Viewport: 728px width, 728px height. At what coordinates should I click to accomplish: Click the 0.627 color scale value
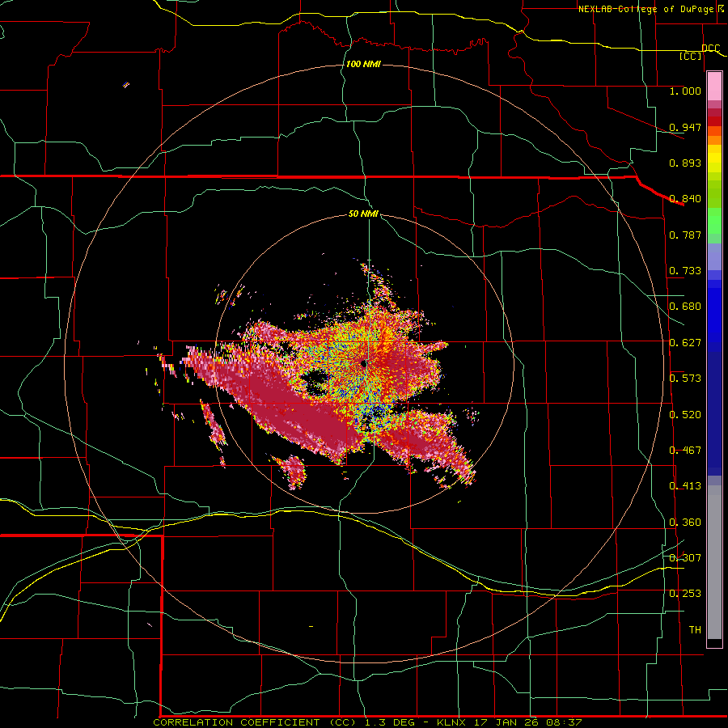[685, 343]
